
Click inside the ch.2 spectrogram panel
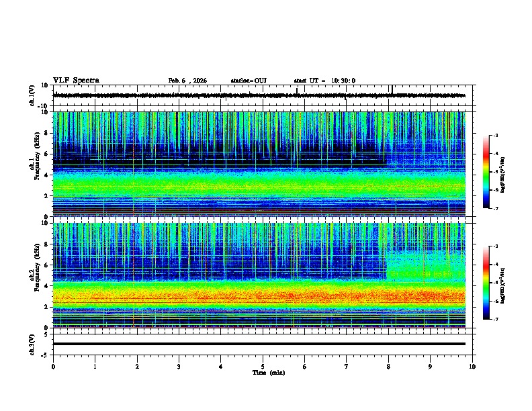pos(259,275)
